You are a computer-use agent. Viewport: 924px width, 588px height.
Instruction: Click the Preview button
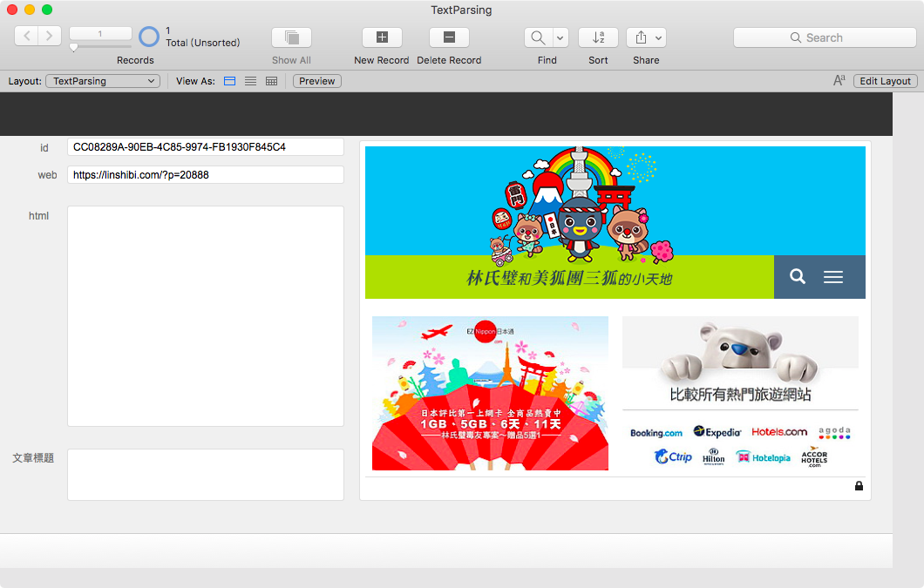point(317,81)
